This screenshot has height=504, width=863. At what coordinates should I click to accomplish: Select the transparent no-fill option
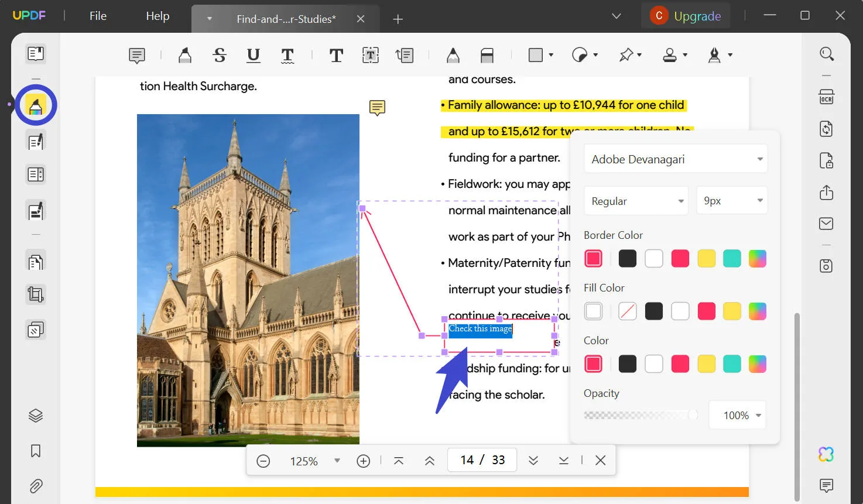point(627,311)
